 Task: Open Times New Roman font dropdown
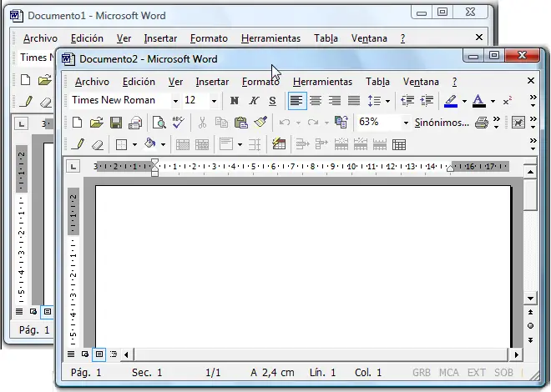[175, 102]
